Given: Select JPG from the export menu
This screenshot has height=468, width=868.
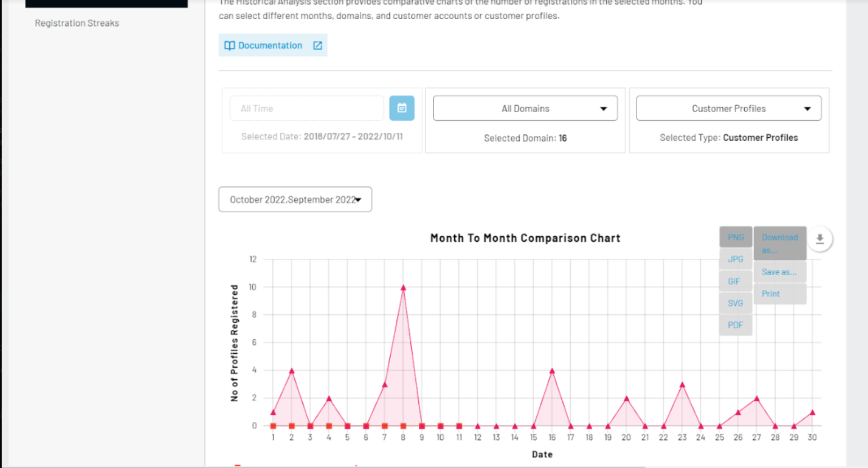Looking at the screenshot, I should tap(735, 259).
